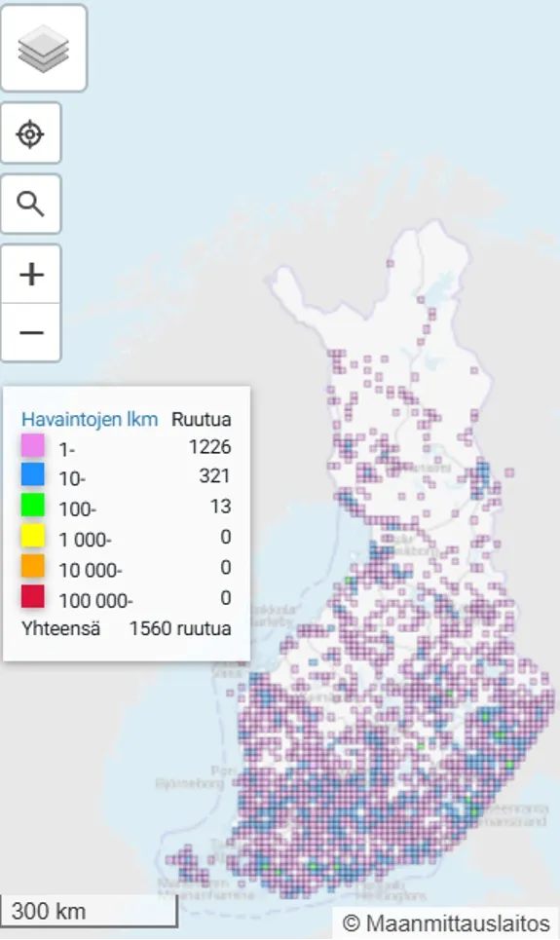Click the Havaintojen lkm legend header

point(90,419)
